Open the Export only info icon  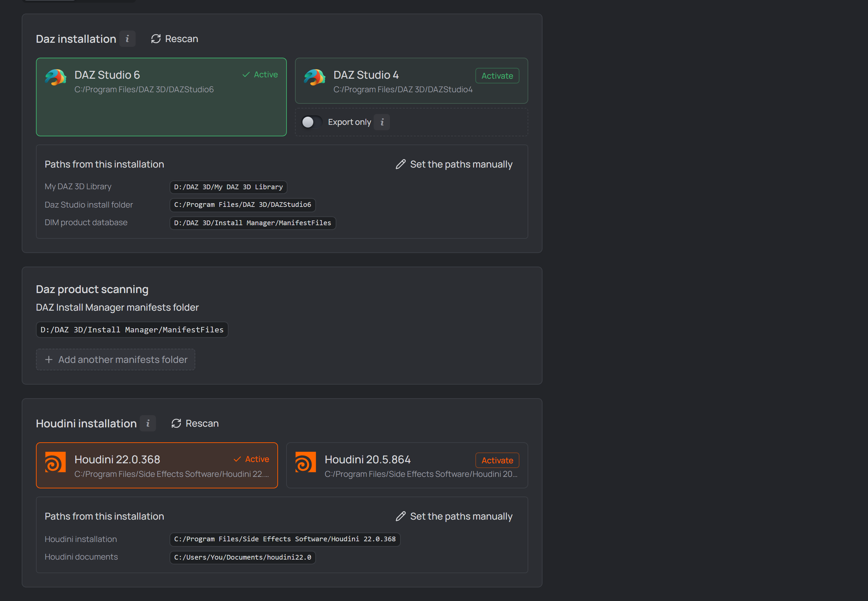[382, 122]
